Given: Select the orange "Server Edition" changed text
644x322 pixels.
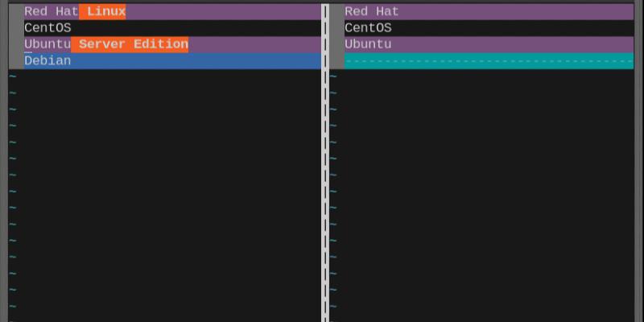Looking at the screenshot, I should (130, 44).
